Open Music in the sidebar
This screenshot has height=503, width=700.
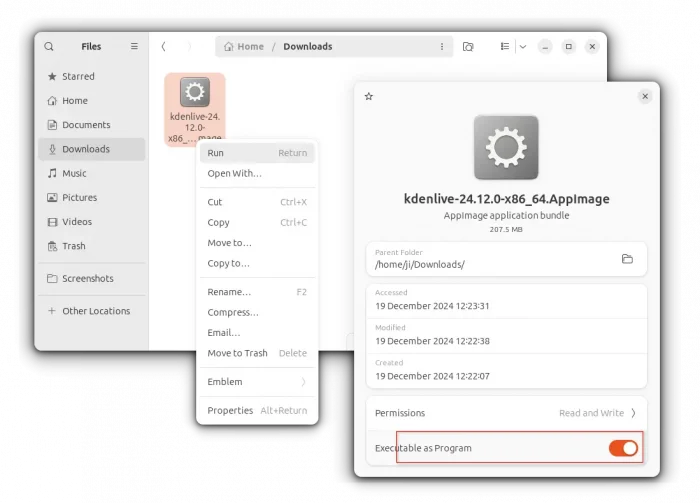tap(92, 173)
